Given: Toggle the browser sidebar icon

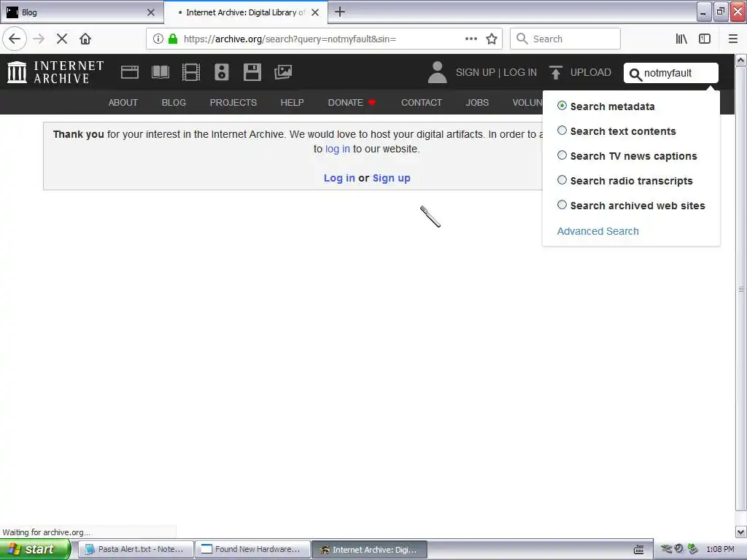Looking at the screenshot, I should 705,39.
